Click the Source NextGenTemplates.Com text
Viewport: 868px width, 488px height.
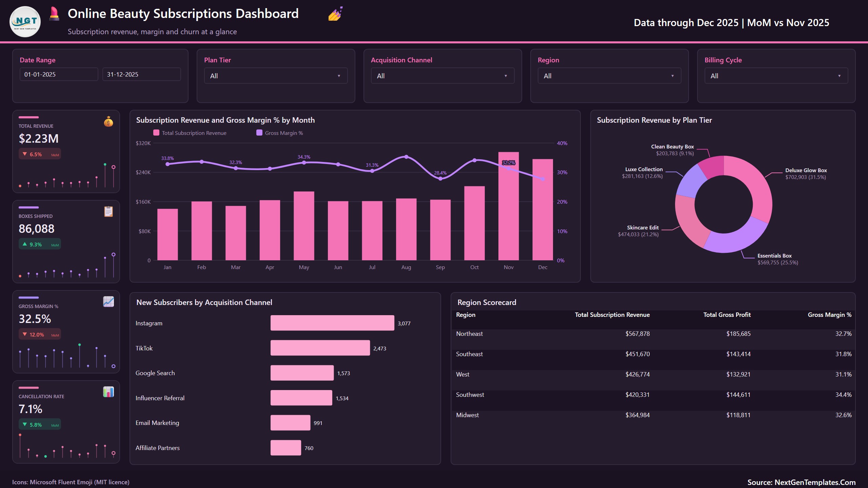801,482
